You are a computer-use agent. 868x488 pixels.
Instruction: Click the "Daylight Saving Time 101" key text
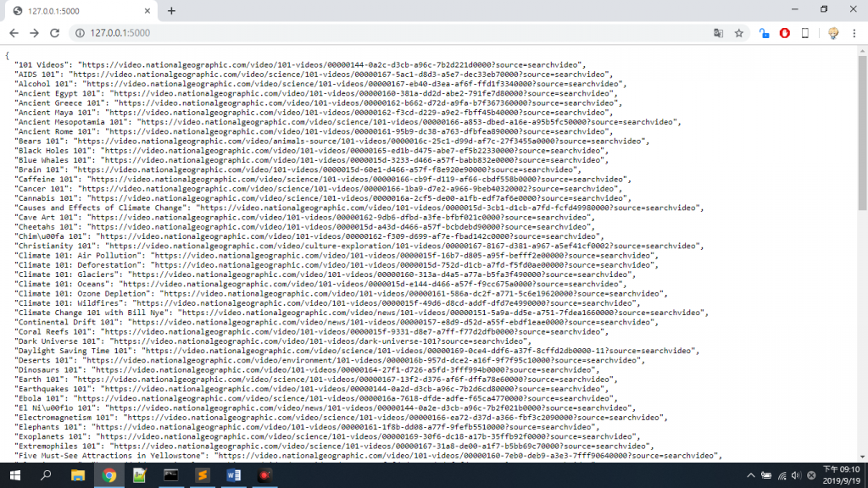pyautogui.click(x=75, y=351)
